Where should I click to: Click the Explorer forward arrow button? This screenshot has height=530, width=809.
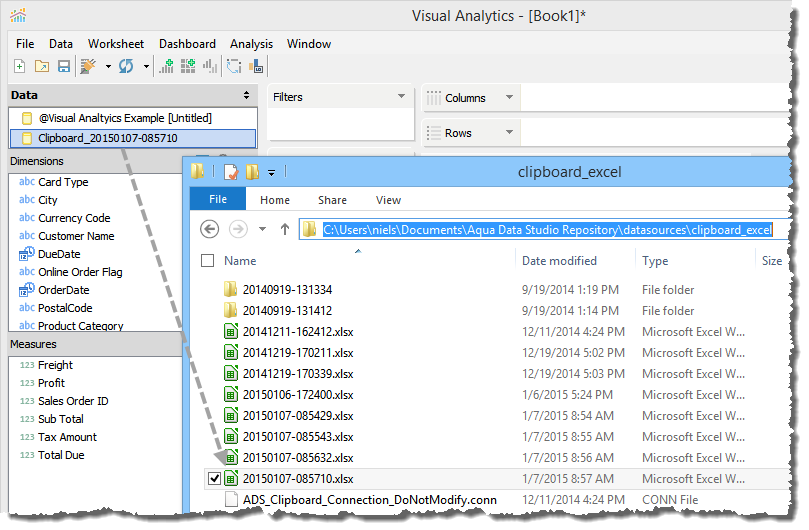pos(238,229)
